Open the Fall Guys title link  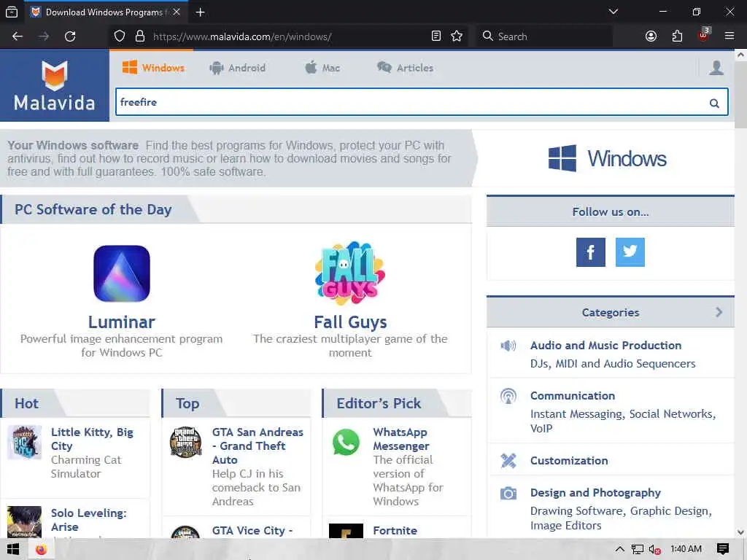click(x=350, y=322)
